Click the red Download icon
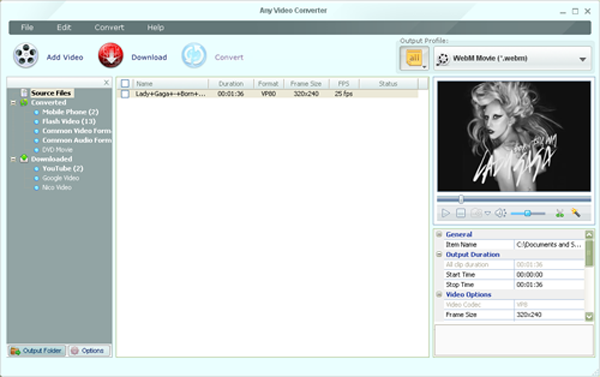Viewport: 600px width, 377px height. (x=111, y=55)
